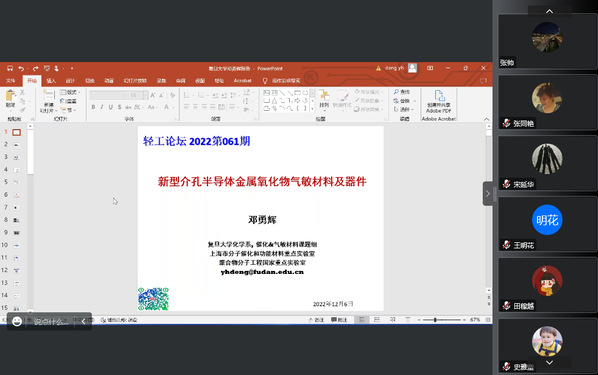Collapse the ribbon with the chevron arrow
The height and width of the screenshot is (375, 598).
pyautogui.click(x=486, y=119)
